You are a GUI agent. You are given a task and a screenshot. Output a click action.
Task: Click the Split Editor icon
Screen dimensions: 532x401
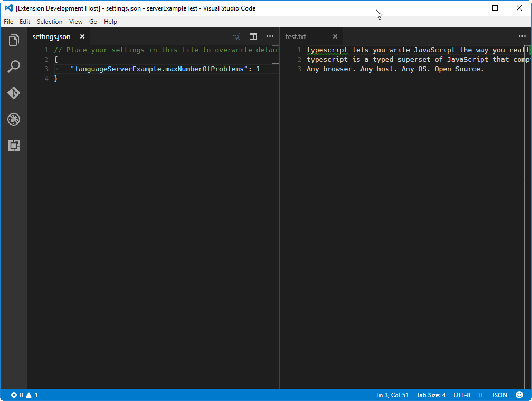pos(253,36)
